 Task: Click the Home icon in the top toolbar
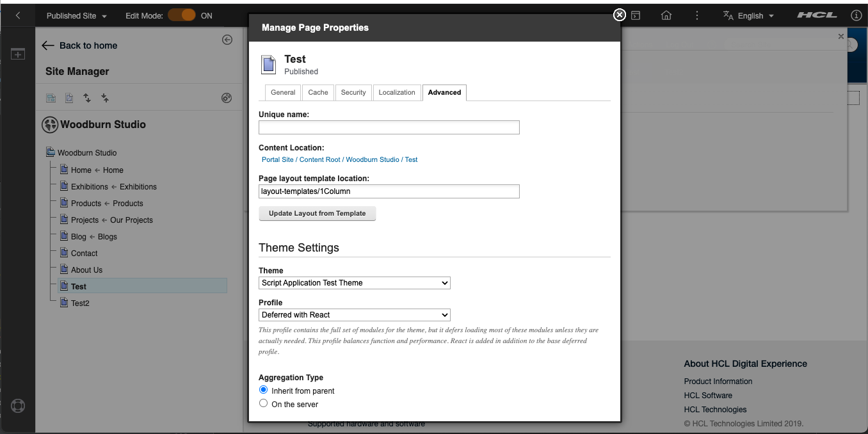666,15
